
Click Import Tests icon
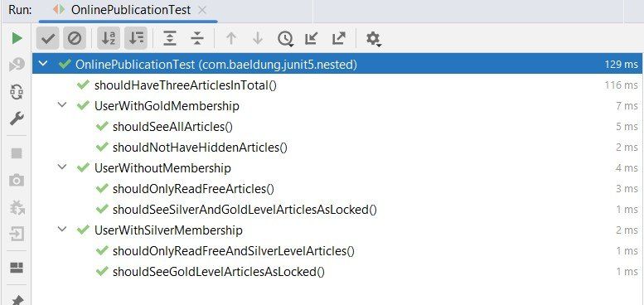[x=312, y=39]
